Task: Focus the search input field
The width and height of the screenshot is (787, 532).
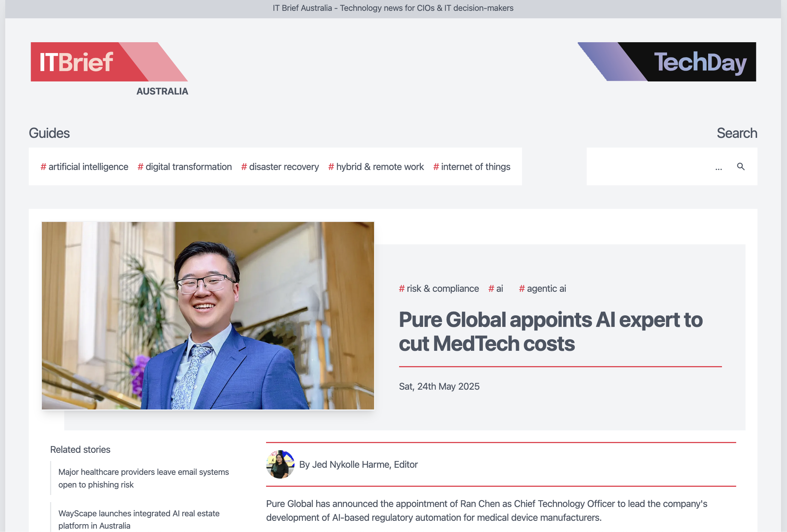Action: 658,167
